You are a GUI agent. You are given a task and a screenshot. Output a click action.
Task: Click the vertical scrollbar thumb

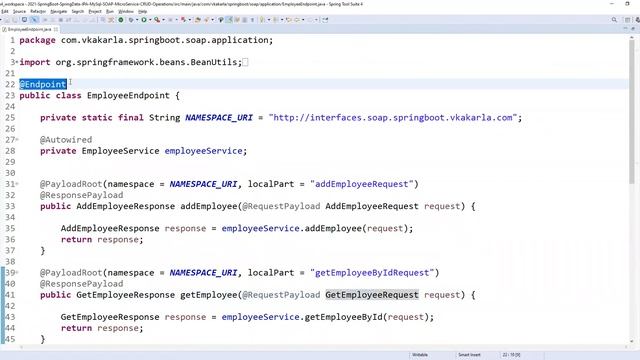pyautogui.click(x=632, y=112)
